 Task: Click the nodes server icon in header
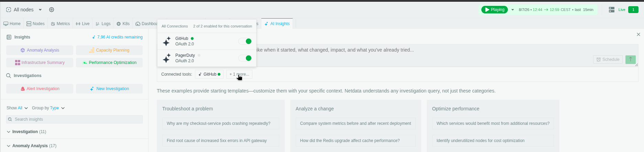[x=612, y=10]
